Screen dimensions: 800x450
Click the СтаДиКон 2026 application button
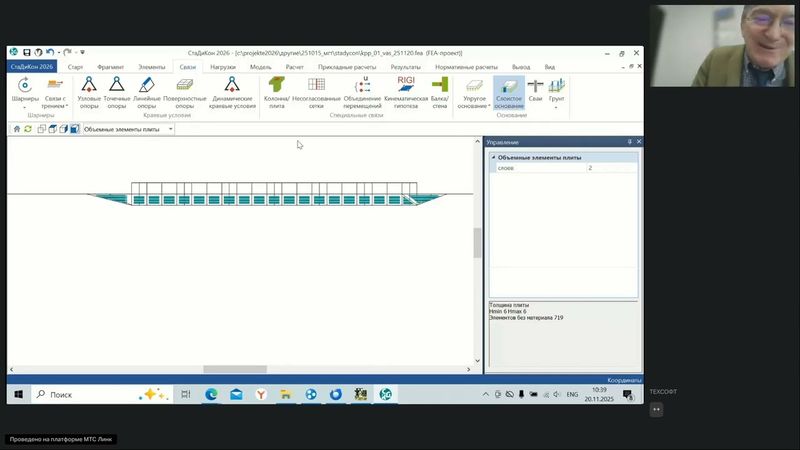(x=33, y=66)
